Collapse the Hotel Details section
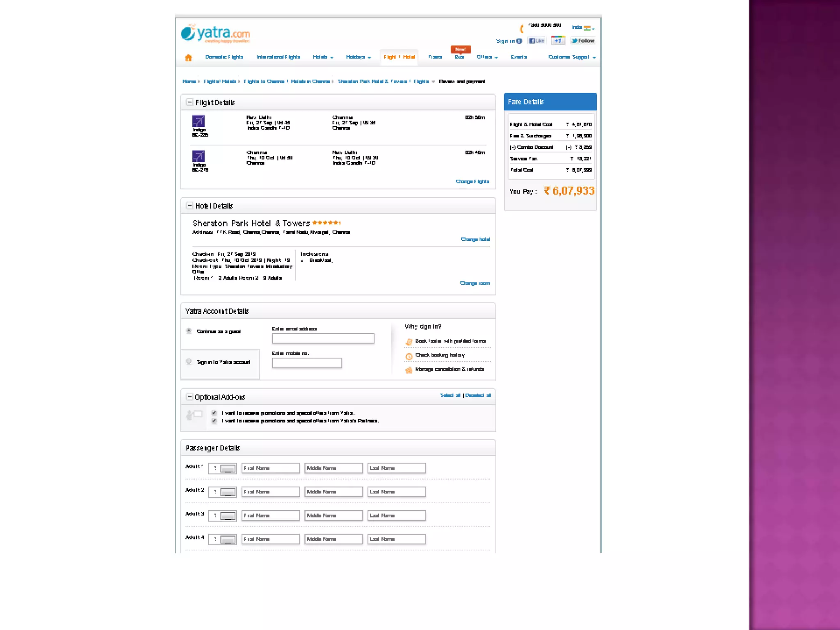Image resolution: width=840 pixels, height=630 pixels. pos(189,205)
